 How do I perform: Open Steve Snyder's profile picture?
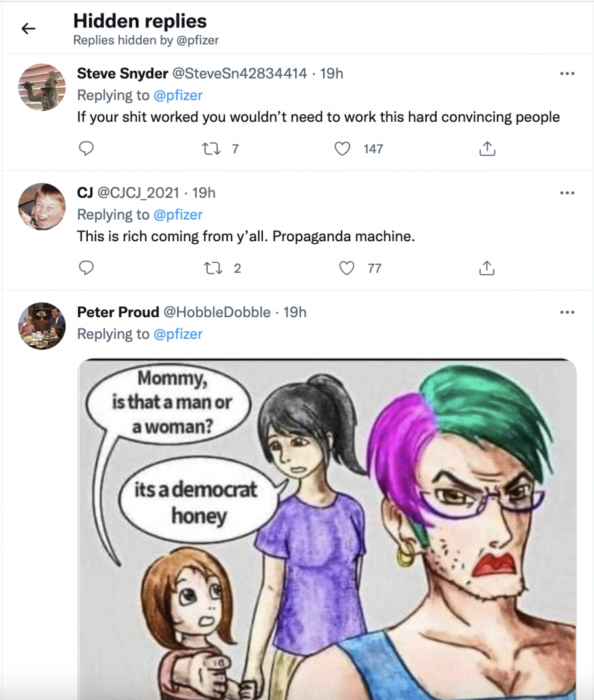click(41, 87)
